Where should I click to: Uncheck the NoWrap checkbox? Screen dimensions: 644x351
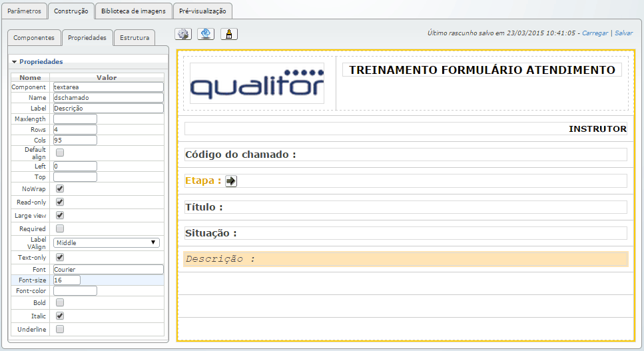point(60,189)
